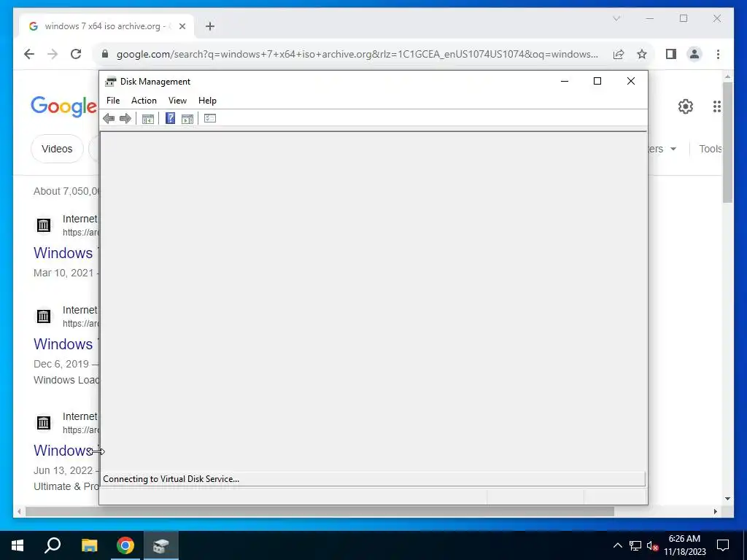Click the network icon in system tray
The width and height of the screenshot is (747, 560).
click(635, 545)
